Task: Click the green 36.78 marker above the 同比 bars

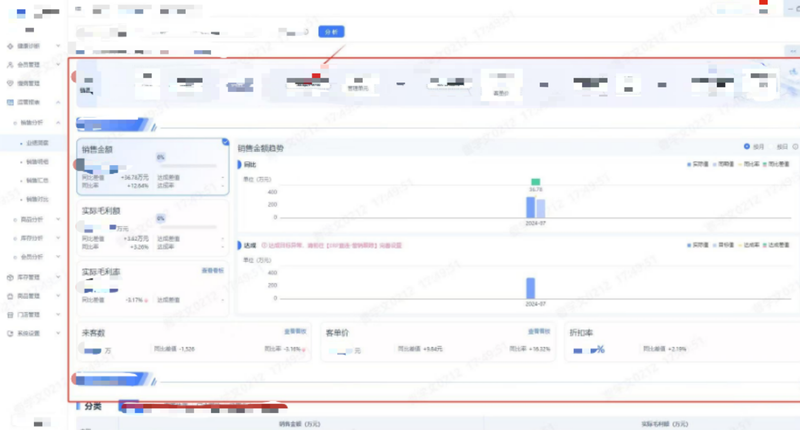Action: [535, 182]
